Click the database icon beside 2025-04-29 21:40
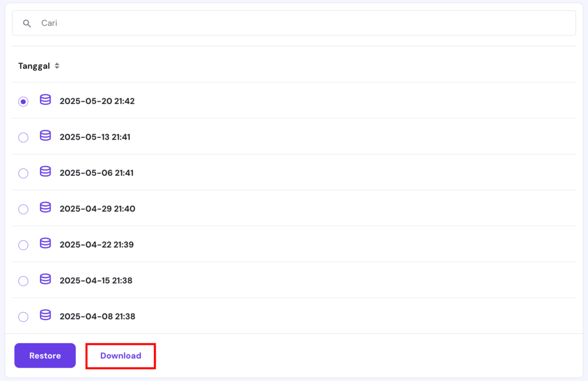Viewport: 588px width, 381px height. point(45,208)
